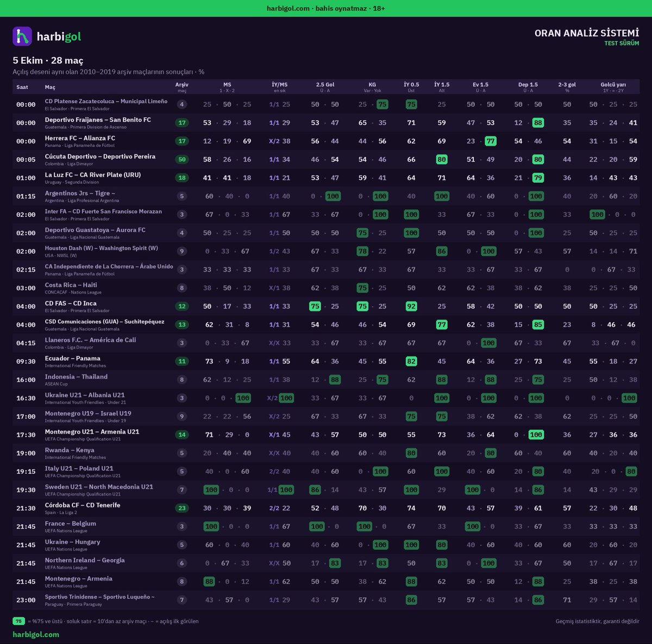The image size is (652, 644).
Task: Click the 'Geçmiş istatistiktir, garanti değildir' footnote
Action: coord(598,621)
